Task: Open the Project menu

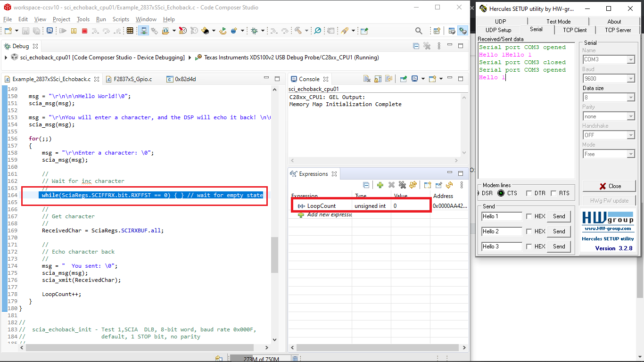Action: coord(61,19)
